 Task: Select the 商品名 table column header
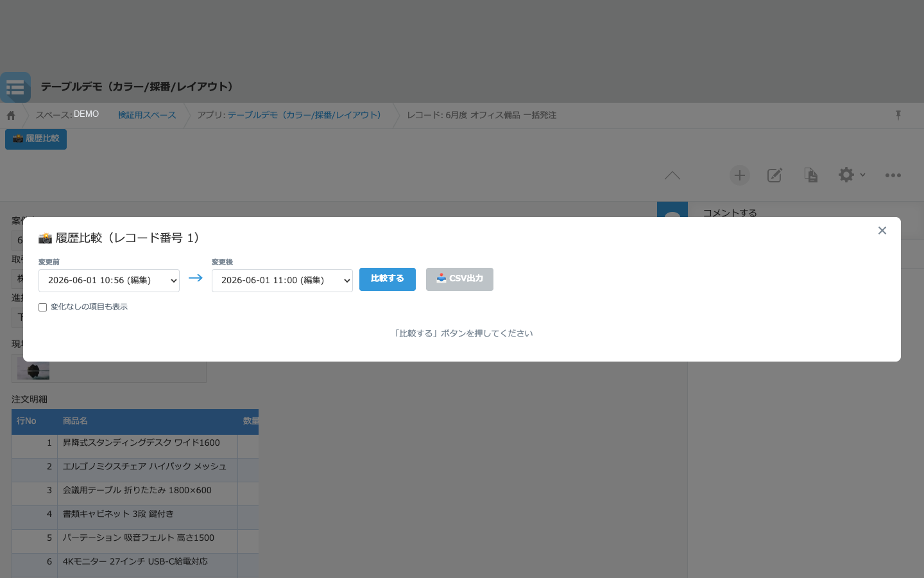point(148,421)
